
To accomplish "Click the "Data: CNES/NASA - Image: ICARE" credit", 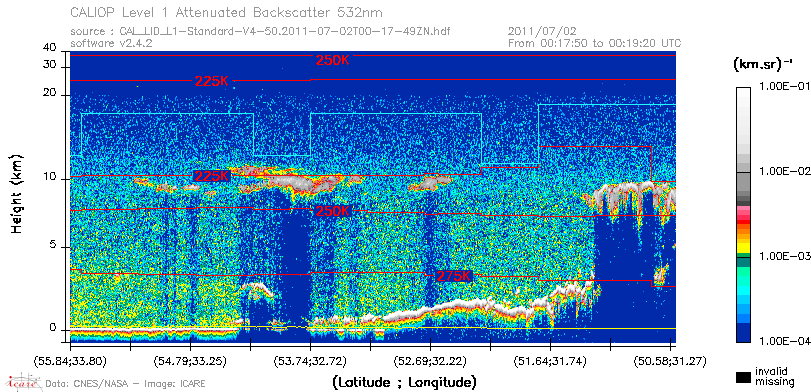I will [125, 384].
